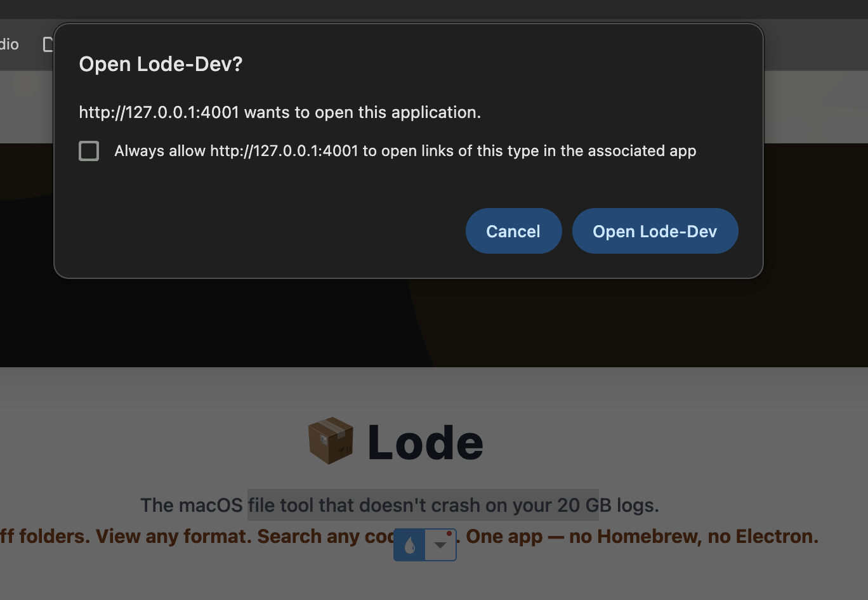
Task: Expand the dropdown arrow beside the droplet
Action: click(440, 545)
